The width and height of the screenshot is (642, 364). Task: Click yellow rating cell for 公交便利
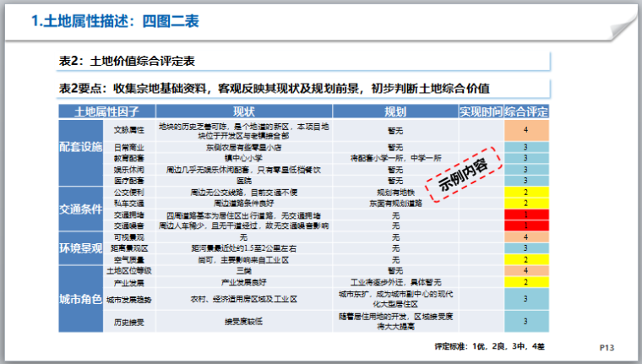click(525, 193)
